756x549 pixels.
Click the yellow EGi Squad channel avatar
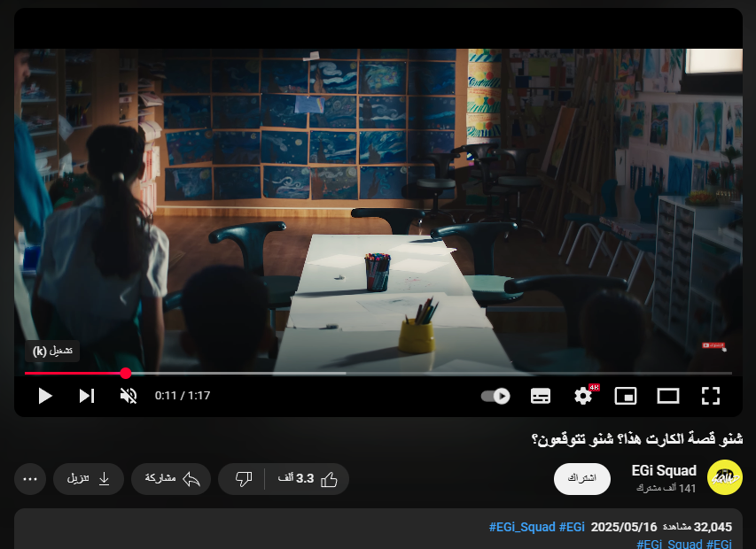point(724,478)
